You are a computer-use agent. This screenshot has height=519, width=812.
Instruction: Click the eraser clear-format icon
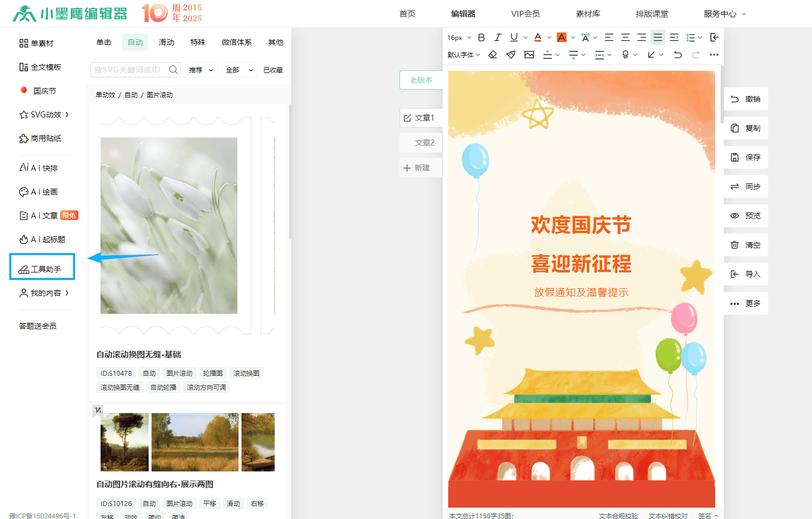coord(492,55)
